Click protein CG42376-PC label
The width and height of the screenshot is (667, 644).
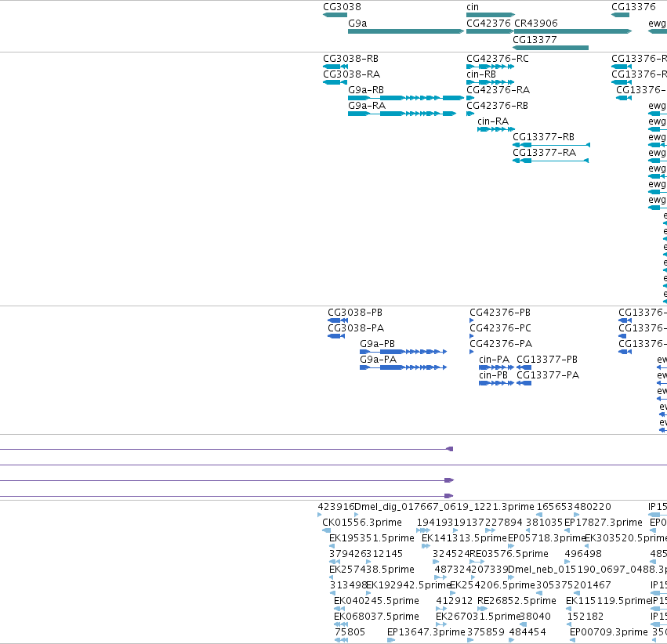coord(500,328)
